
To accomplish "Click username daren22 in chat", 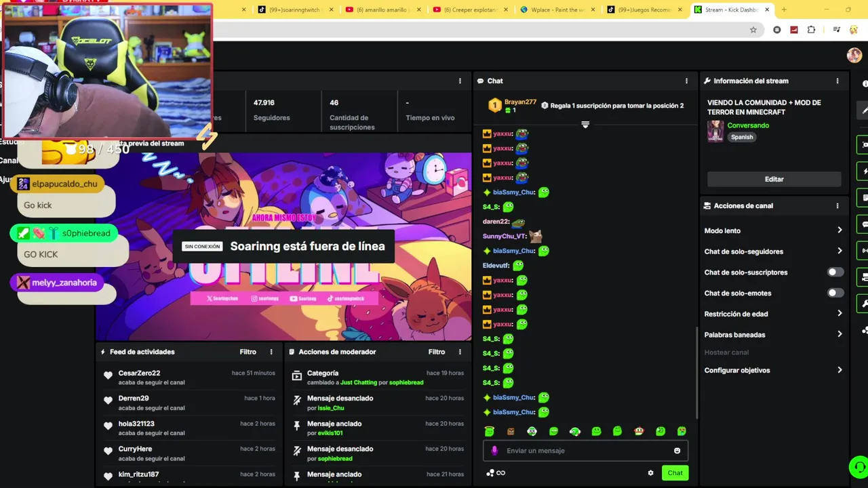I will pos(496,222).
